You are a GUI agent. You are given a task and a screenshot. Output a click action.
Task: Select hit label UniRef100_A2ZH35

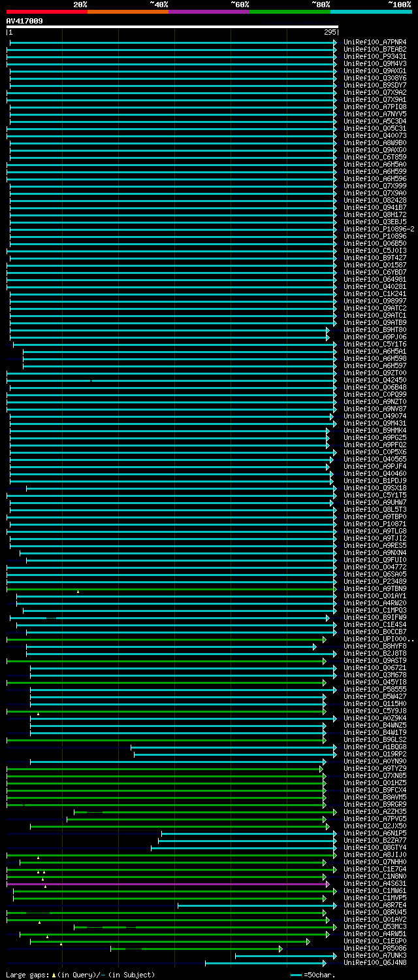(375, 811)
